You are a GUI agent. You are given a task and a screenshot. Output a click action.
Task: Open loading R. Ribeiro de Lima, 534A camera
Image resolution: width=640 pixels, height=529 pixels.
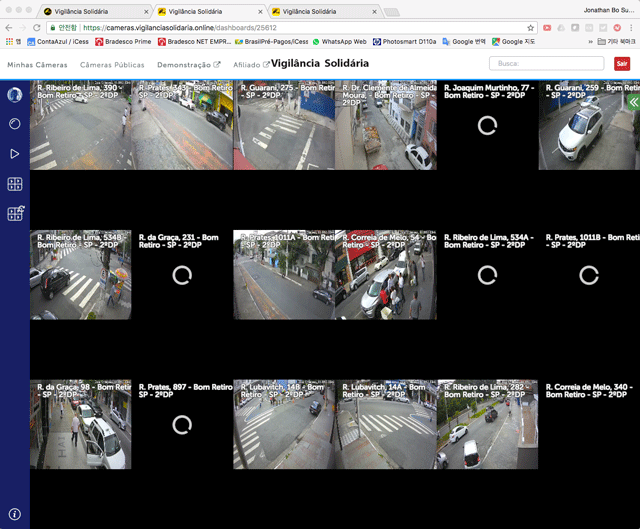click(x=487, y=275)
